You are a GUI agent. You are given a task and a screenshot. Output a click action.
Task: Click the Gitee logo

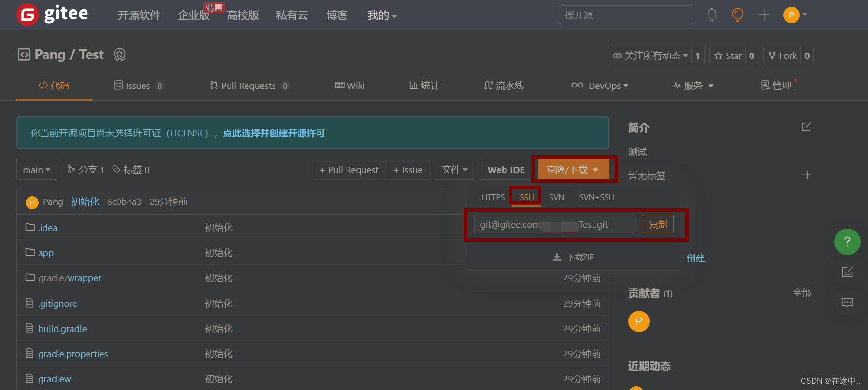click(x=52, y=14)
